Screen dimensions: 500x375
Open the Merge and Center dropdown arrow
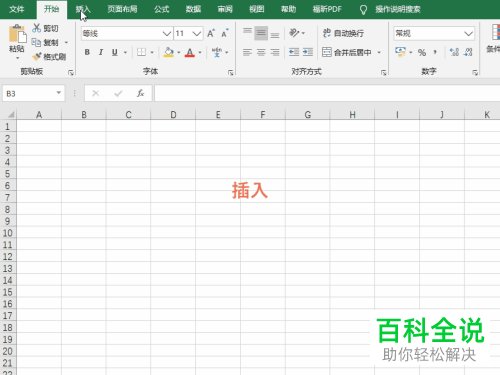379,52
